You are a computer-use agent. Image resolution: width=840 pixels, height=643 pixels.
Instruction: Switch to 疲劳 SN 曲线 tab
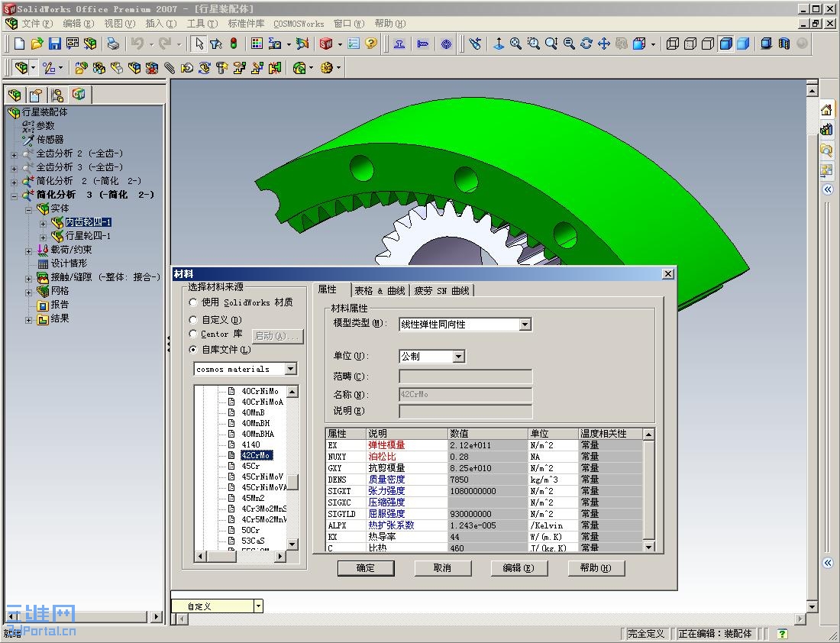click(442, 290)
